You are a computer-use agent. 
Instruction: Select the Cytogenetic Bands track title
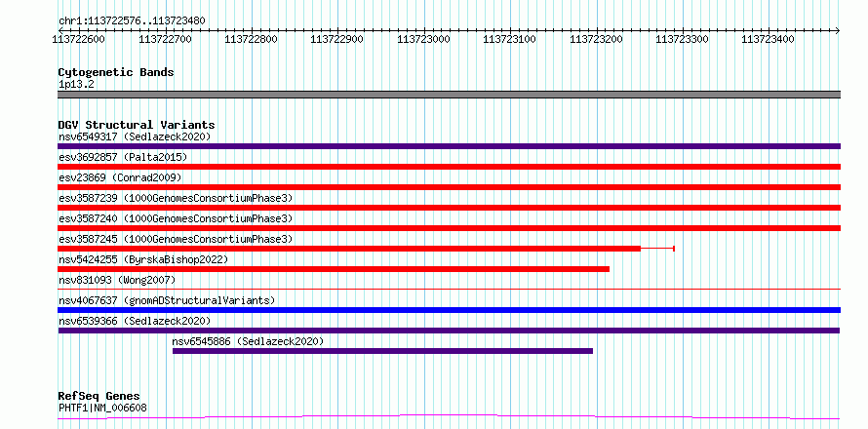coord(116,72)
